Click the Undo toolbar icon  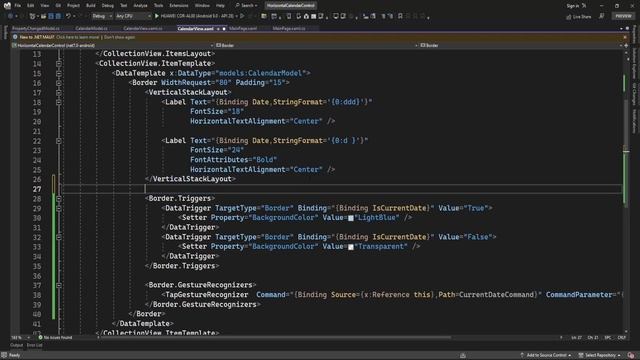[68, 16]
